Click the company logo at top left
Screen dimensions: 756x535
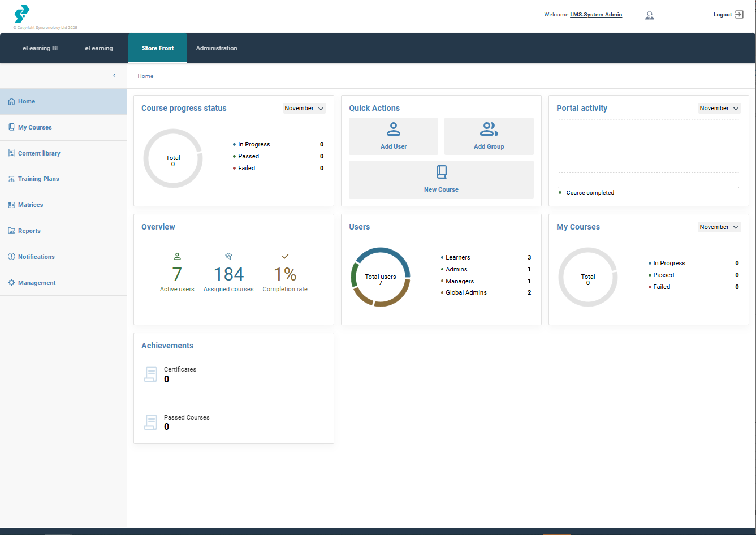tap(21, 14)
